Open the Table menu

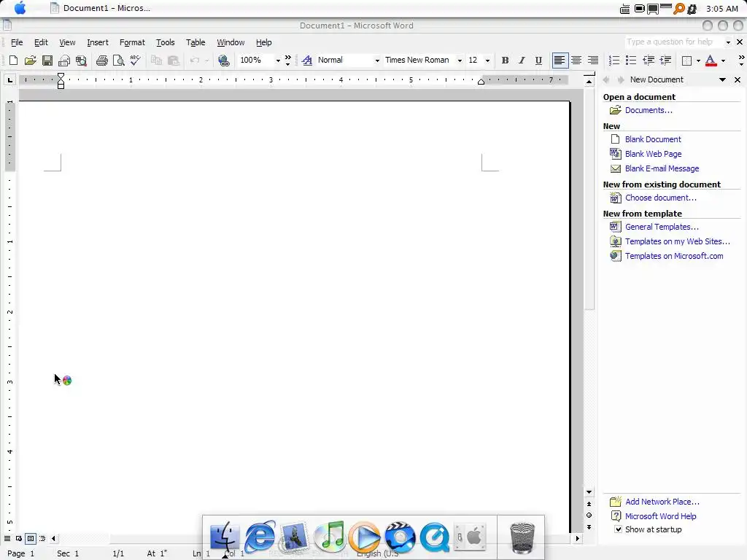(x=196, y=42)
